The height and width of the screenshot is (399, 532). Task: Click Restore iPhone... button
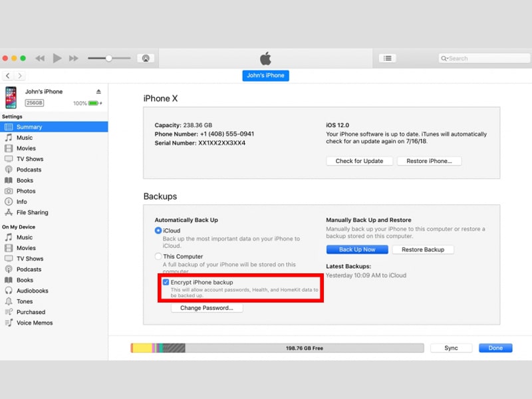point(429,161)
